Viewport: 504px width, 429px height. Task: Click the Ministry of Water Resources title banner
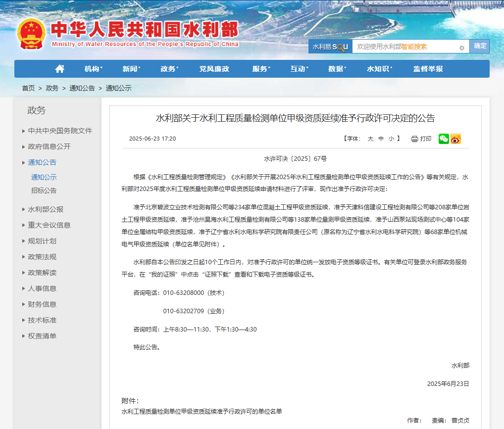click(145, 34)
